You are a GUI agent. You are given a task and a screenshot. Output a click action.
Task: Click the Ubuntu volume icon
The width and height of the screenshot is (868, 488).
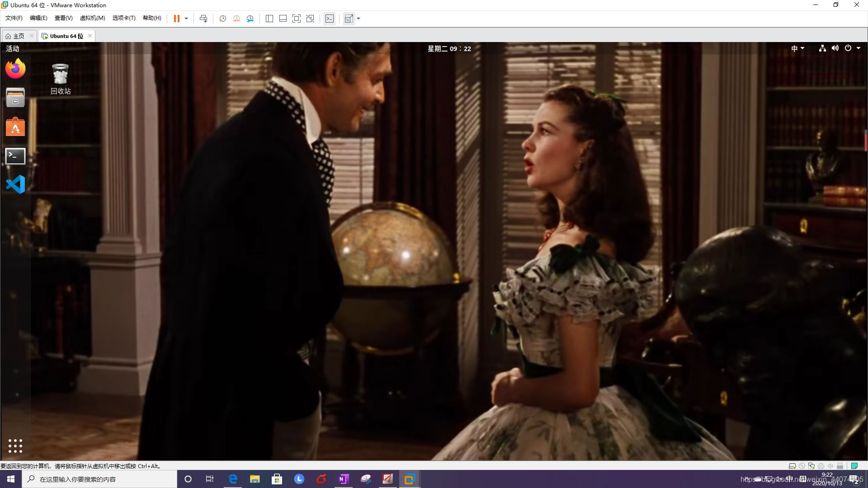pos(835,48)
